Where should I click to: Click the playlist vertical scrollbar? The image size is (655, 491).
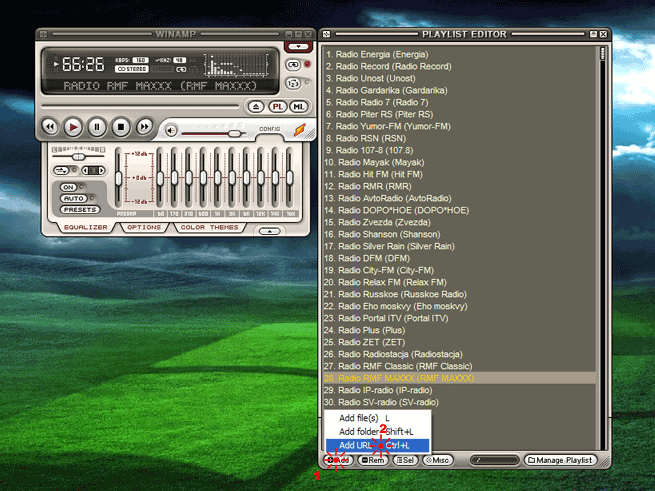pyautogui.click(x=602, y=248)
